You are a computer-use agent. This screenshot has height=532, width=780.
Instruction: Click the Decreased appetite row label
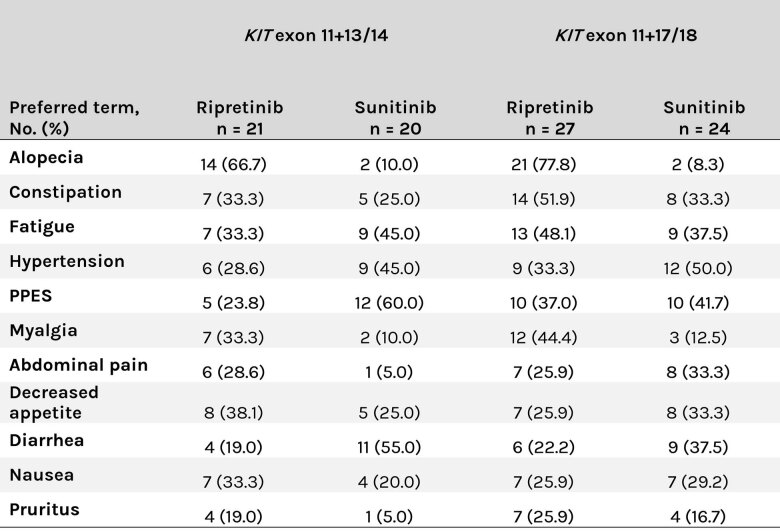(54, 403)
